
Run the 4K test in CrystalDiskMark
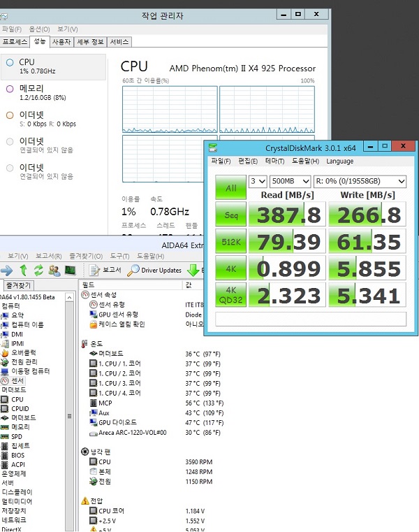point(230,268)
